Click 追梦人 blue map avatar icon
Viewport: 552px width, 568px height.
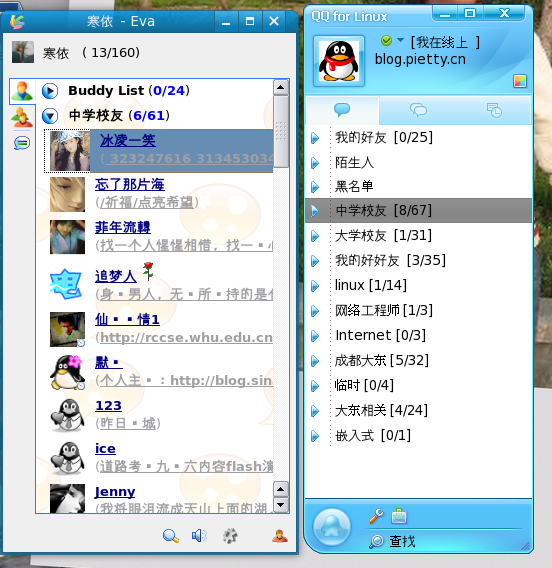tap(66, 284)
